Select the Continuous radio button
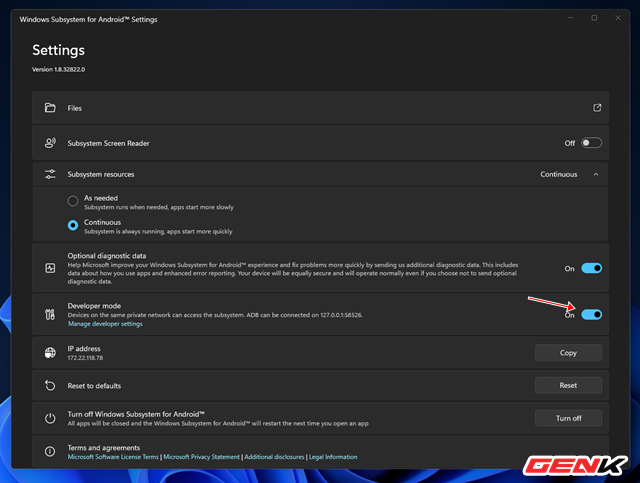Image resolution: width=640 pixels, height=483 pixels. [x=73, y=225]
